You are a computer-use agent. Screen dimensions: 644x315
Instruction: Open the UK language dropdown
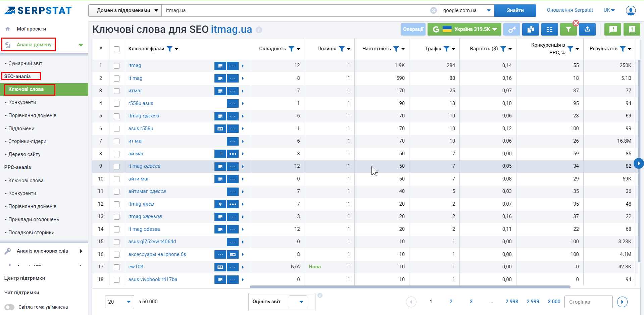point(609,10)
